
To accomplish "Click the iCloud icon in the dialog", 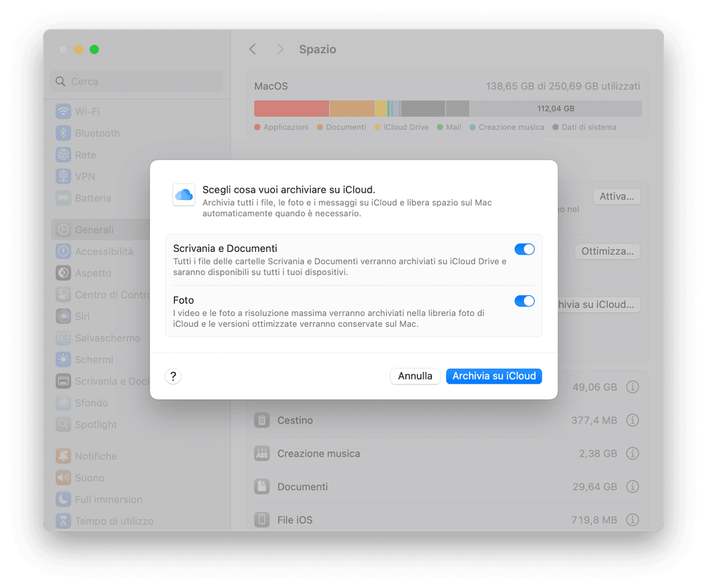I will pos(184,195).
